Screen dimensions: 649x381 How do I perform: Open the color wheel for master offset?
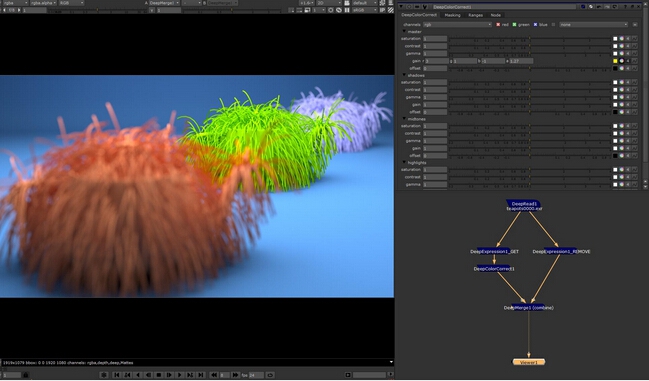tap(622, 69)
